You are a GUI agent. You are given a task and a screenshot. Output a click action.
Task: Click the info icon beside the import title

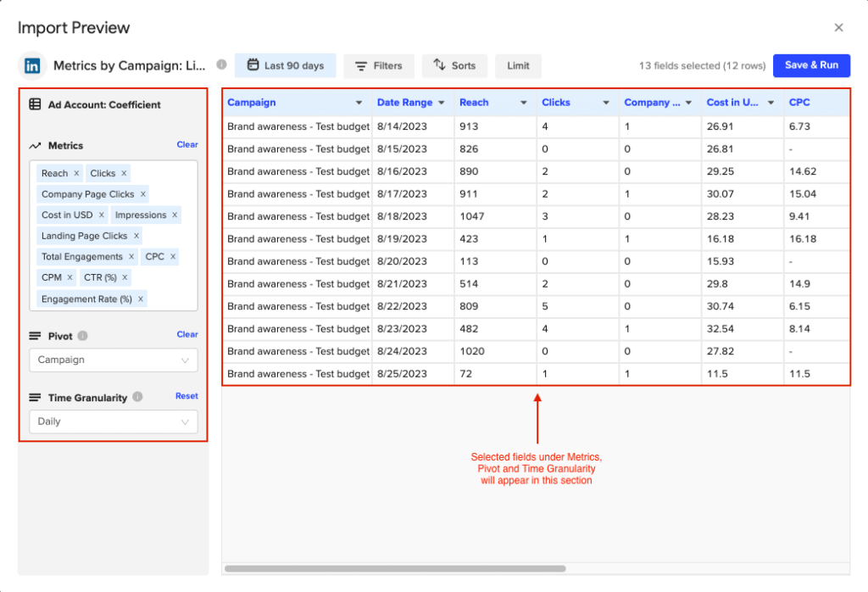pyautogui.click(x=221, y=64)
